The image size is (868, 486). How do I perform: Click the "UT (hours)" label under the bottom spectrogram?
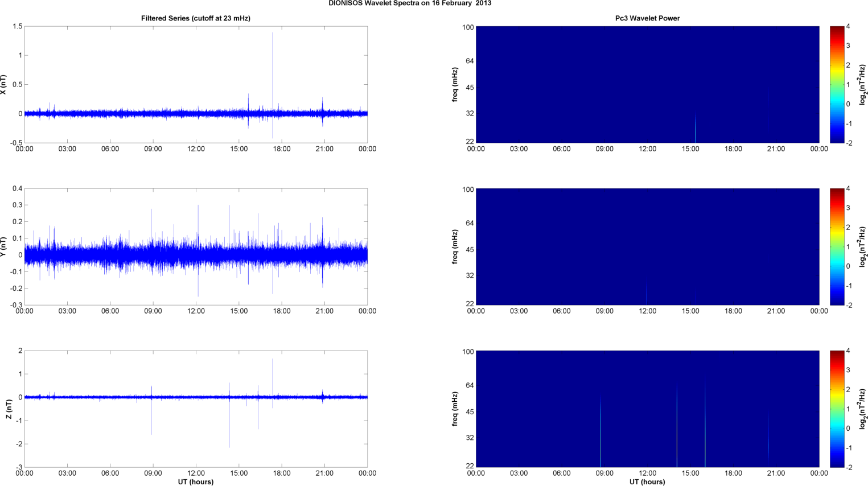(647, 482)
